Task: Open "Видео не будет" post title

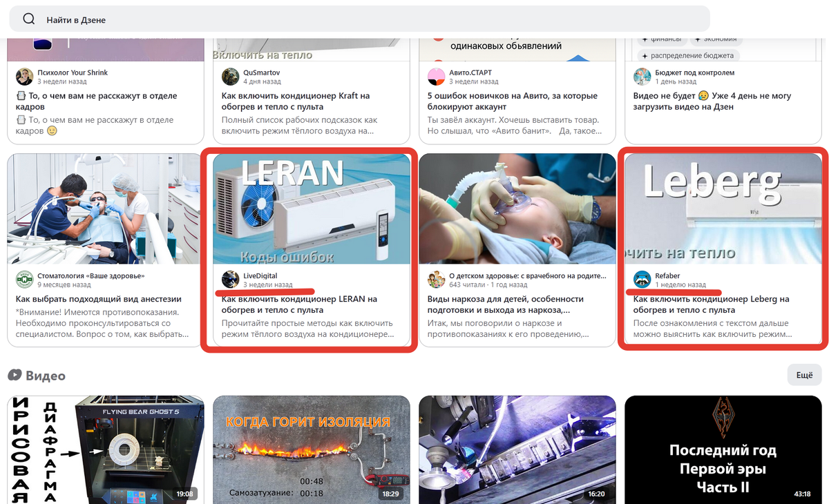Action: coord(712,101)
